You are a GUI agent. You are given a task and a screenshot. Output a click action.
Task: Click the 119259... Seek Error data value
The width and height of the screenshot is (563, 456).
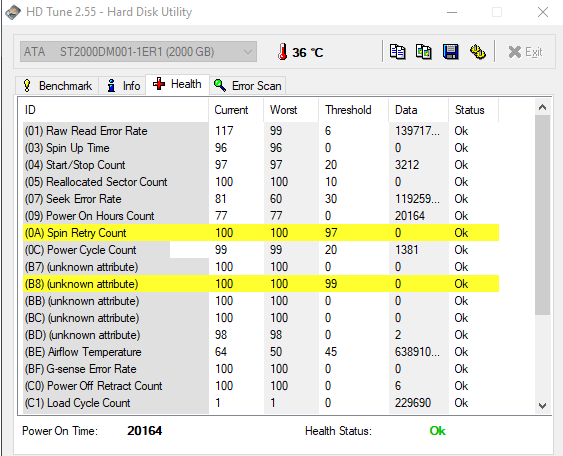417,199
